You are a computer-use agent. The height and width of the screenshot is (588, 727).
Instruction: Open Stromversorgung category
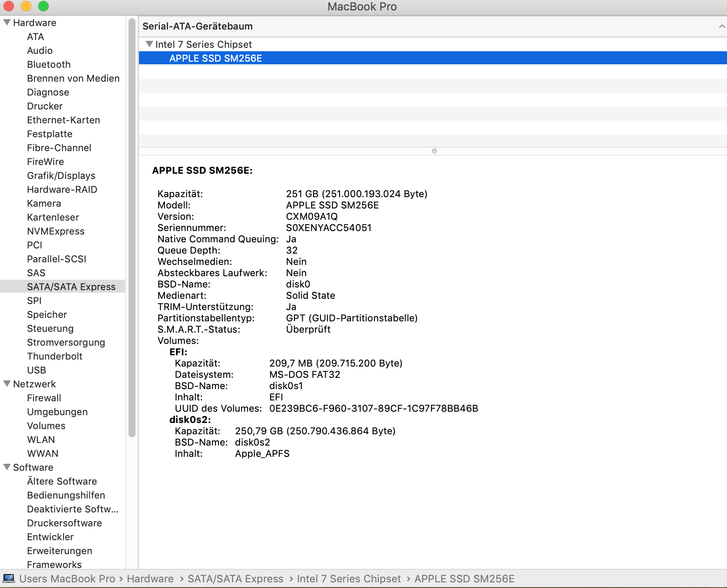[66, 343]
